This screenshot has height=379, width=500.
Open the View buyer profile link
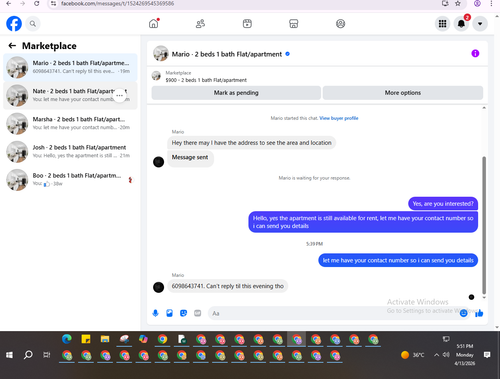coord(339,118)
